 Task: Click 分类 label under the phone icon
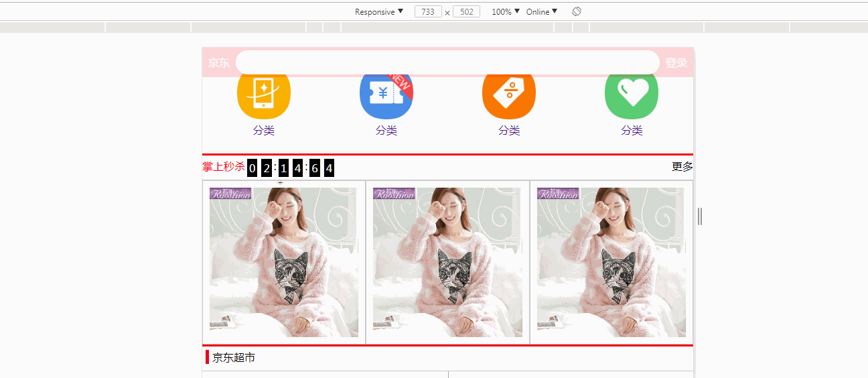pyautogui.click(x=264, y=131)
